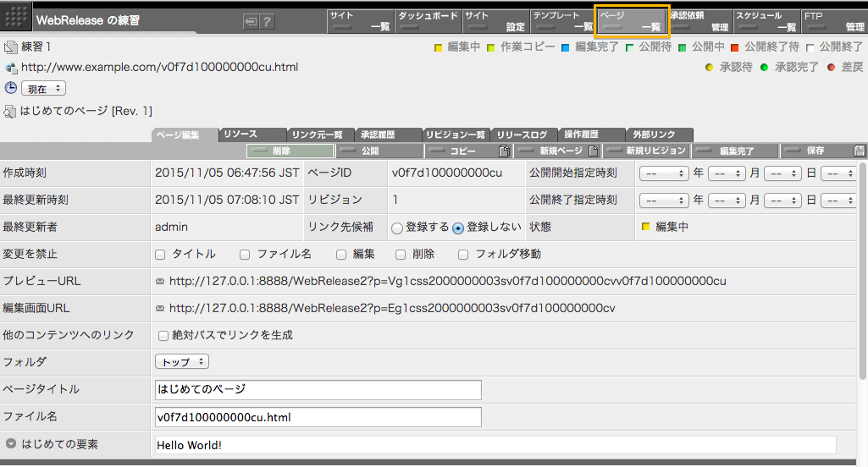Image resolution: width=868 pixels, height=467 pixels.
Task: Click the 新規リビジョン button
Action: [645, 151]
